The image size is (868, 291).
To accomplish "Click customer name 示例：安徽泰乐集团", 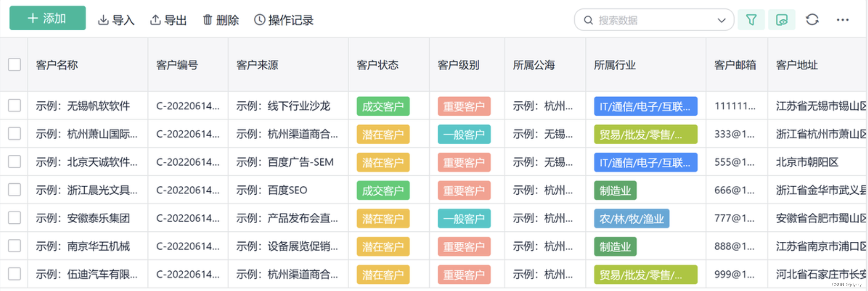I will click(x=83, y=218).
